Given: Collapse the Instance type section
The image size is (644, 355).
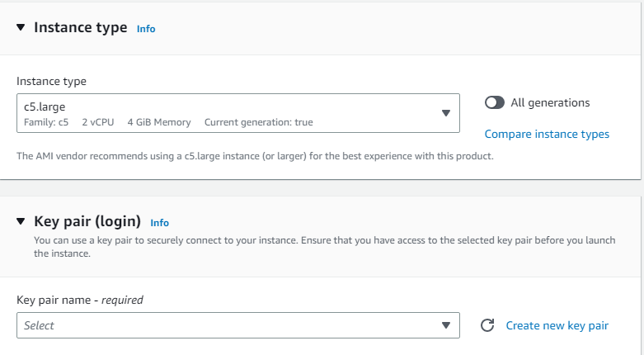Looking at the screenshot, I should pos(21,27).
